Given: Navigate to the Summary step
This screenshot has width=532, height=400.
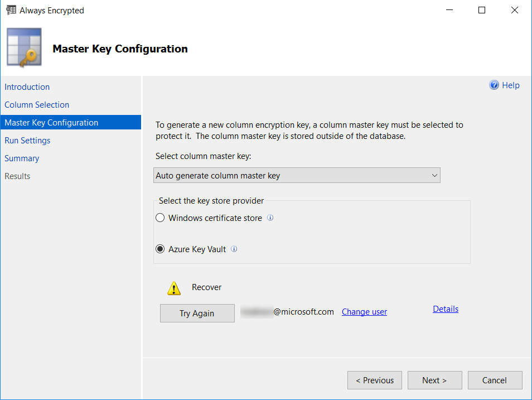Looking at the screenshot, I should pyautogui.click(x=22, y=158).
